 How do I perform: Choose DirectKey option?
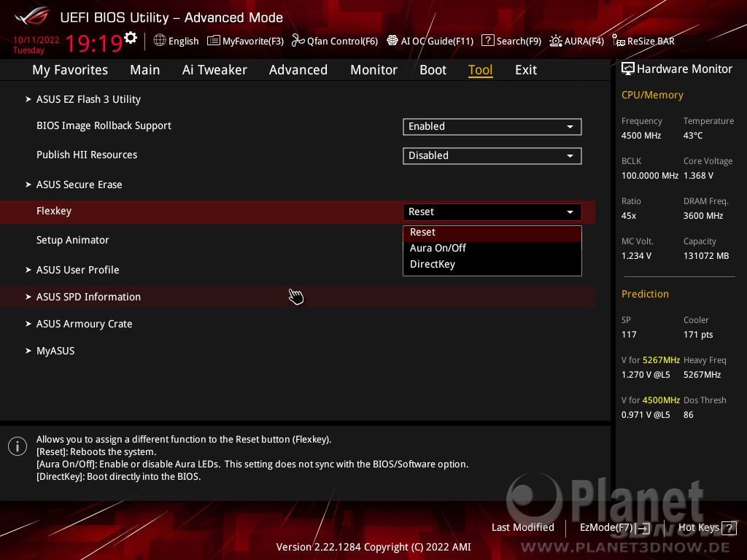click(492, 264)
